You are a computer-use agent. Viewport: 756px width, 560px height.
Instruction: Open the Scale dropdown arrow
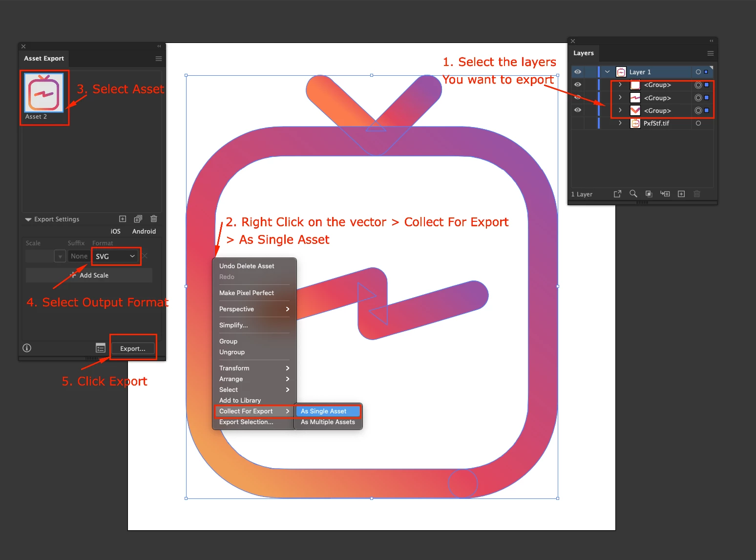pos(60,257)
